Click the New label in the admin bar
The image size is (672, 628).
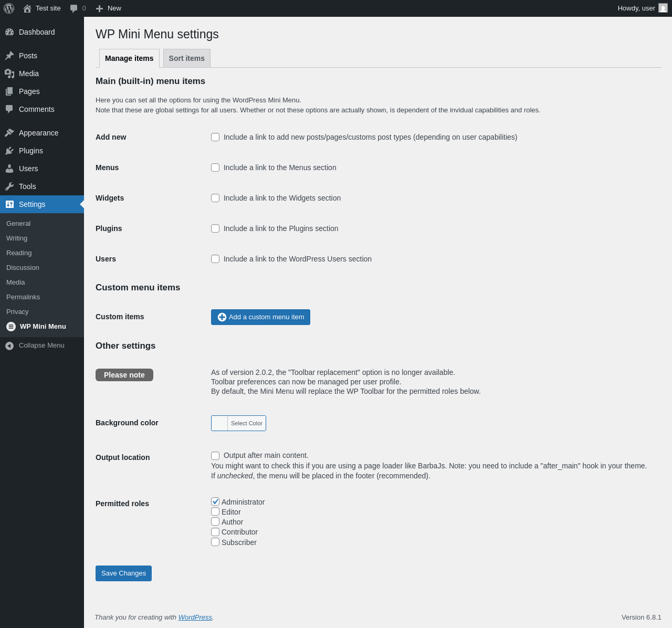pos(114,8)
